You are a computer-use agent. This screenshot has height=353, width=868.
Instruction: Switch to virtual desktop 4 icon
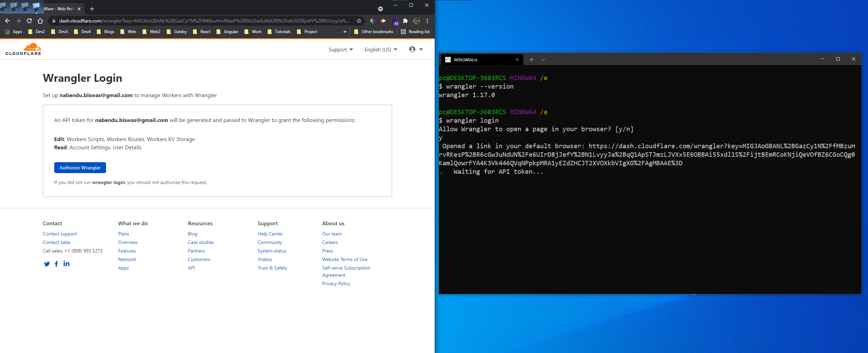click(x=36, y=6)
